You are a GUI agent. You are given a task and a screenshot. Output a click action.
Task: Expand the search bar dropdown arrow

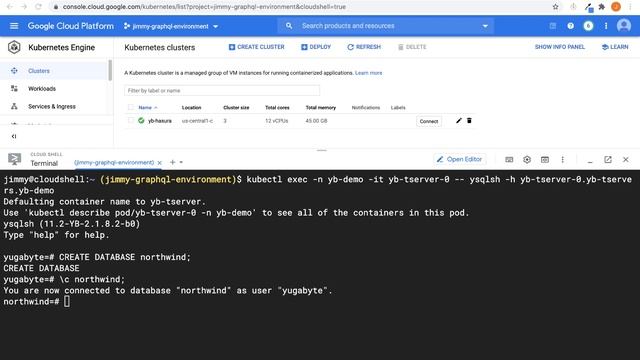[485, 26]
